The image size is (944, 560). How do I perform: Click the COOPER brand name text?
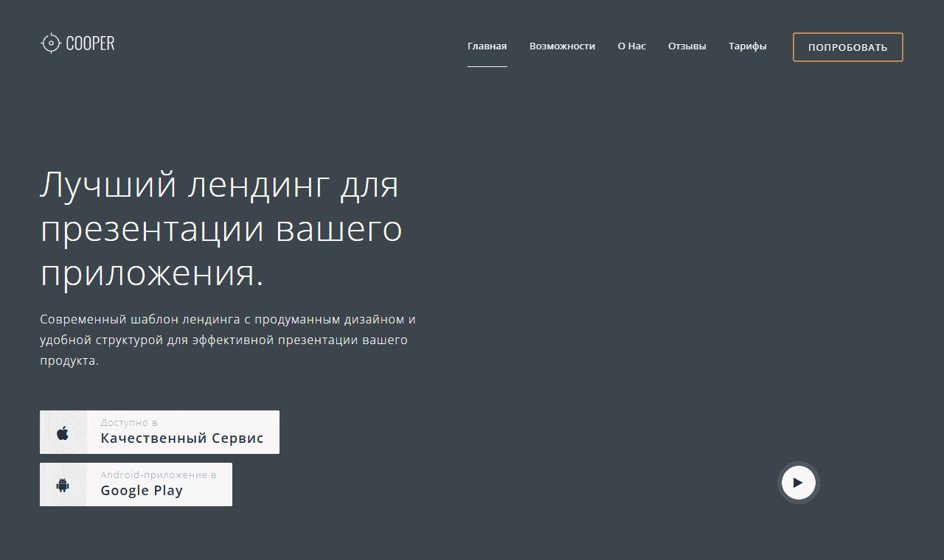tap(90, 43)
